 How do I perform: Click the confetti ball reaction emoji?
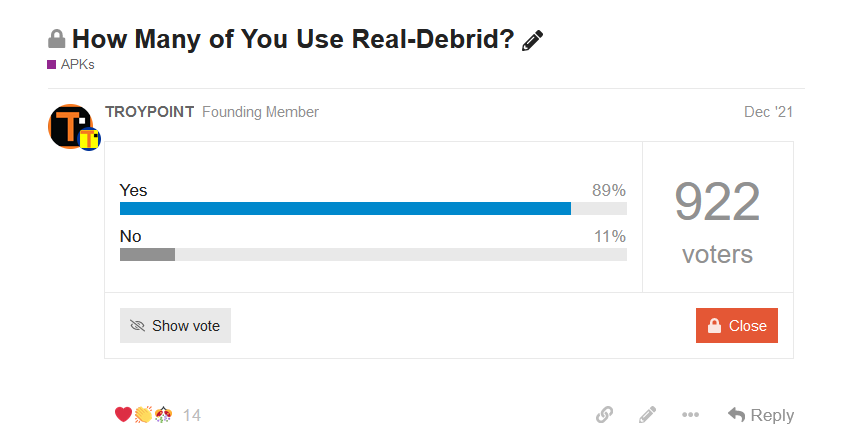(x=163, y=414)
